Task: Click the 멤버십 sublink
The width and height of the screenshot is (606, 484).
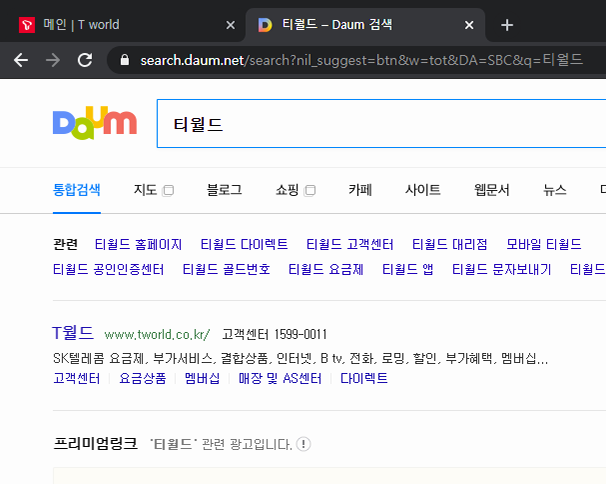Action: point(202,378)
